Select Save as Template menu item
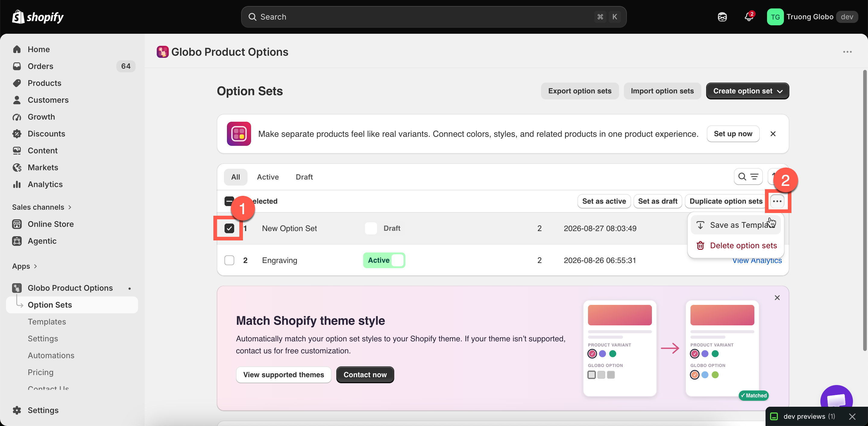Screen dimensions: 868x426 736,225
